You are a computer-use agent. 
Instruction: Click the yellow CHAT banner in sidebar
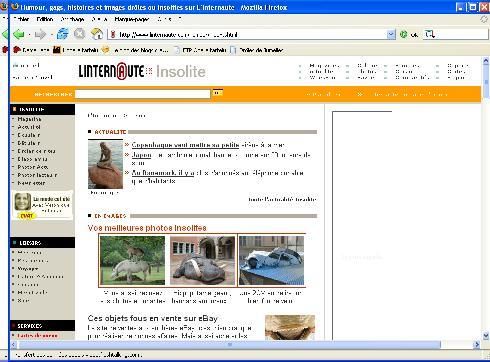pyautogui.click(x=42, y=206)
